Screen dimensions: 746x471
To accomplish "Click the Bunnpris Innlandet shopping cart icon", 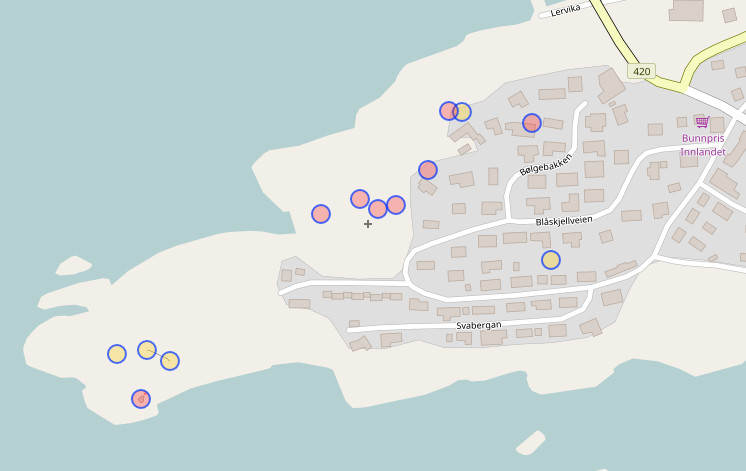I will pos(702,122).
